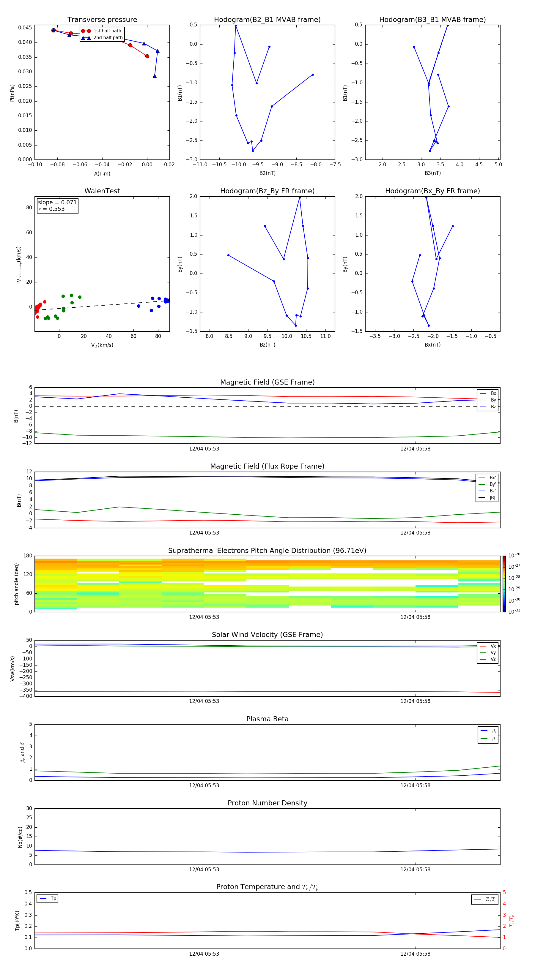Click the "Bx(nT)" x-axis label

coord(432,345)
